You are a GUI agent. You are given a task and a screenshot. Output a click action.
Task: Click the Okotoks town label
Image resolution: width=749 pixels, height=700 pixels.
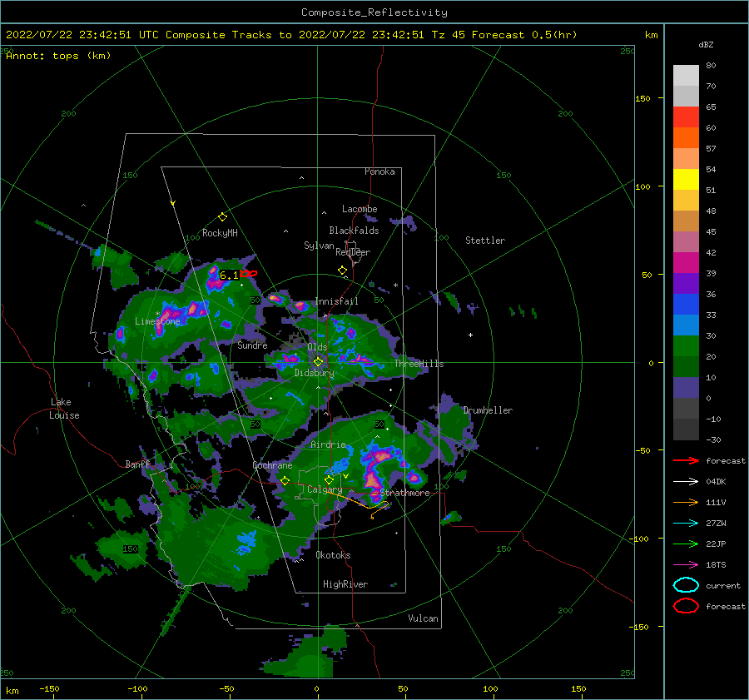[333, 555]
